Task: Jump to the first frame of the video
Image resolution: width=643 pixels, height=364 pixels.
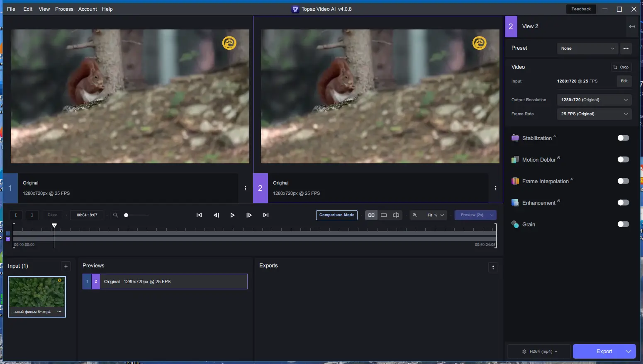Action: click(x=199, y=215)
